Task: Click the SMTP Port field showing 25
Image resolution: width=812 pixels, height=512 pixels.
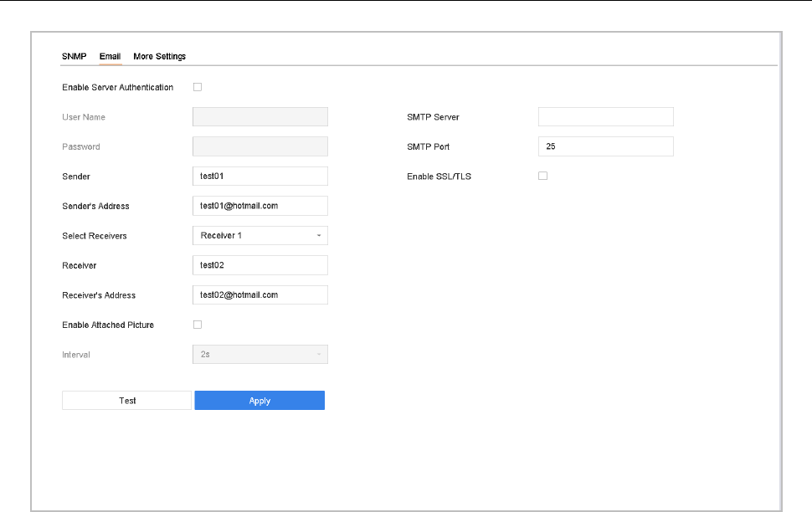Action: click(605, 146)
